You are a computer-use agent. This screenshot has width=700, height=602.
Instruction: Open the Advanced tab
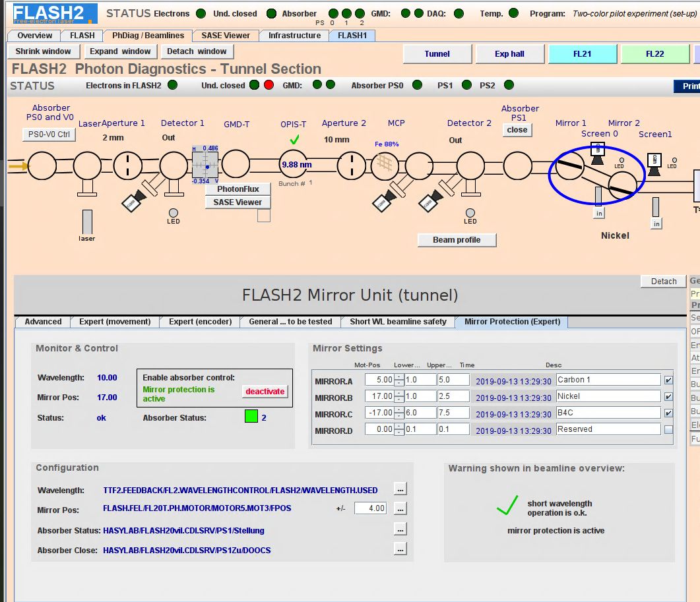[x=43, y=322]
